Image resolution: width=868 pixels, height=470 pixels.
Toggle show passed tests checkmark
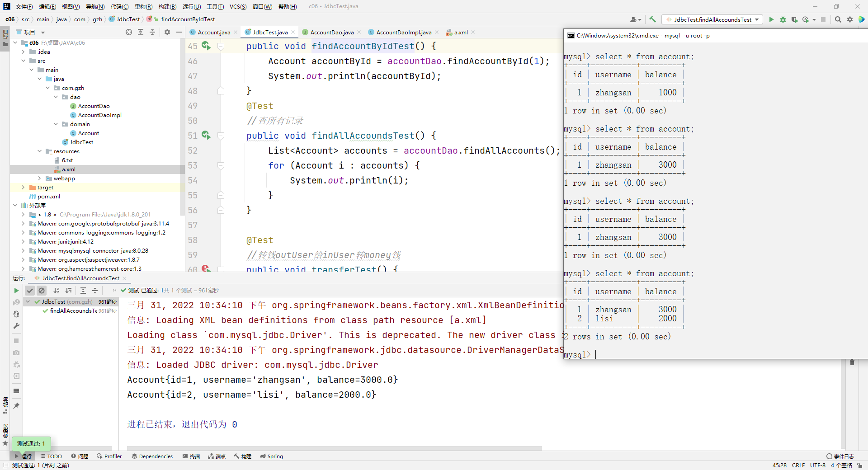[30, 291]
